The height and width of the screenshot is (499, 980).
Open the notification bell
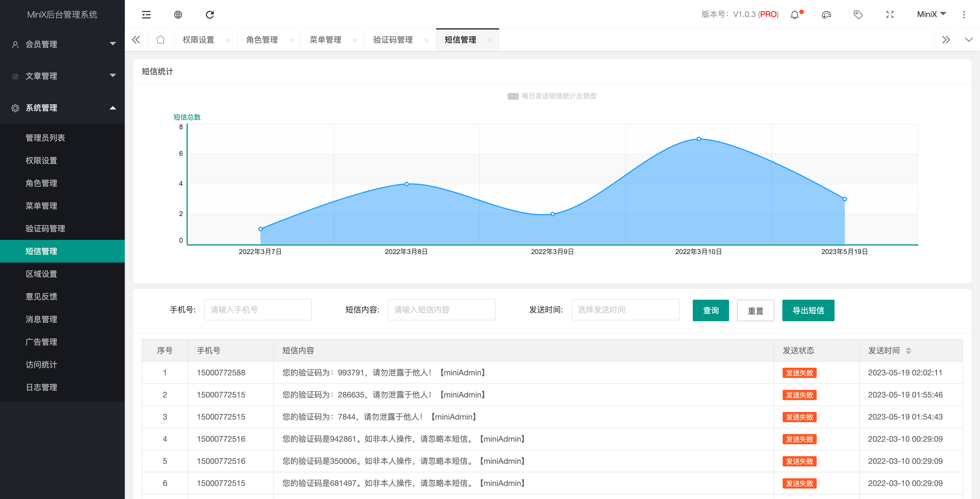tap(795, 14)
